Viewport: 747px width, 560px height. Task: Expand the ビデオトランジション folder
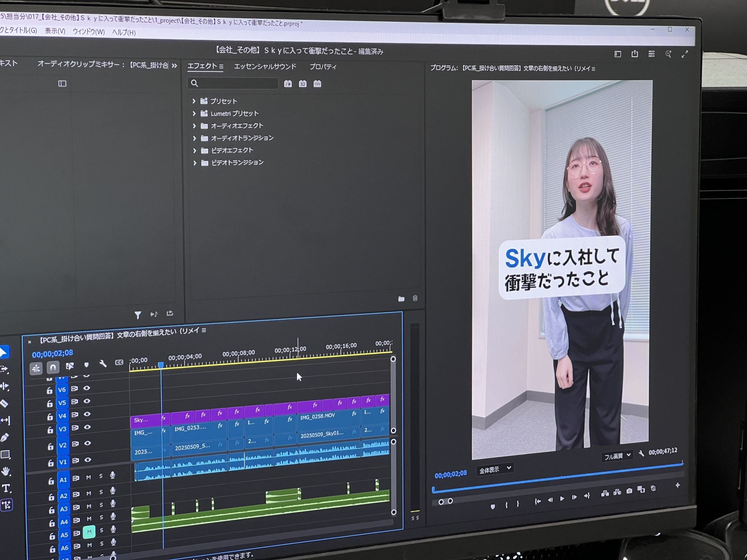pos(195,163)
